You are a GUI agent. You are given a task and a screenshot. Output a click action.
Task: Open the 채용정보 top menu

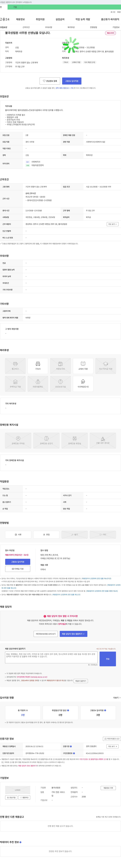pos(20,20)
